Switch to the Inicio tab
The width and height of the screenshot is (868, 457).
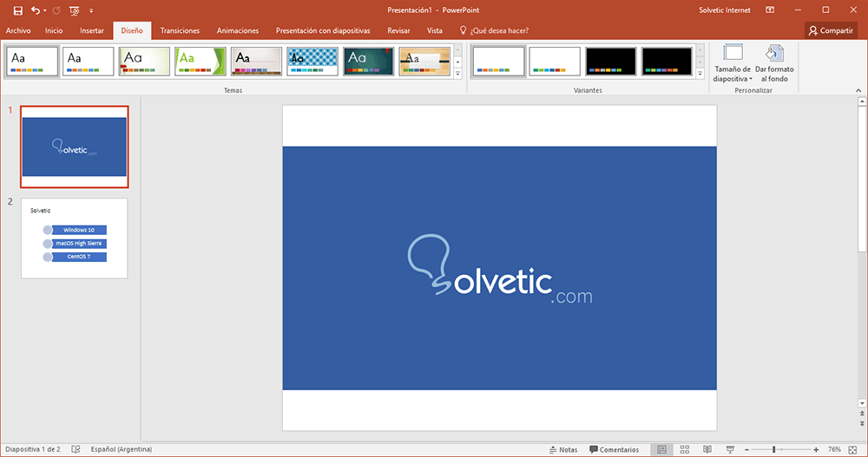[54, 30]
